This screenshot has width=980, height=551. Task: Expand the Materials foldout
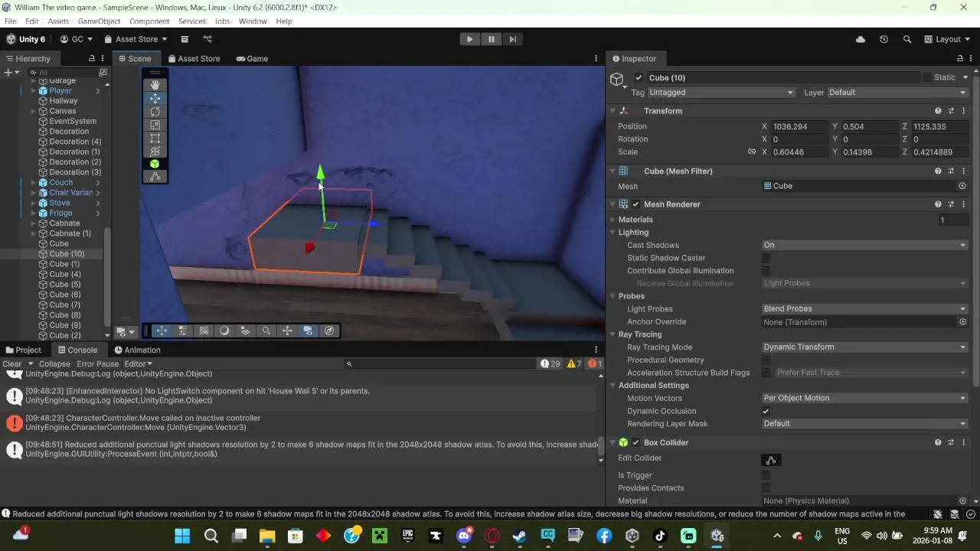point(612,220)
